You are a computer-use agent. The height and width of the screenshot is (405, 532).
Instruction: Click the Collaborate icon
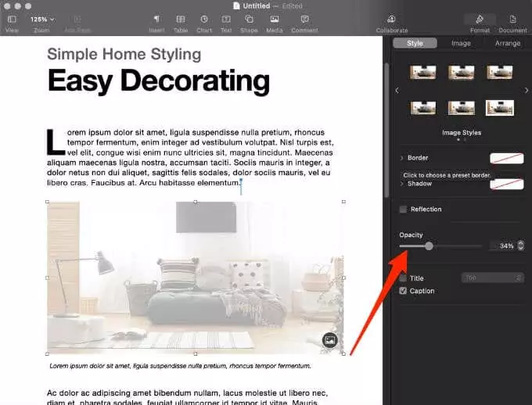[x=391, y=19]
